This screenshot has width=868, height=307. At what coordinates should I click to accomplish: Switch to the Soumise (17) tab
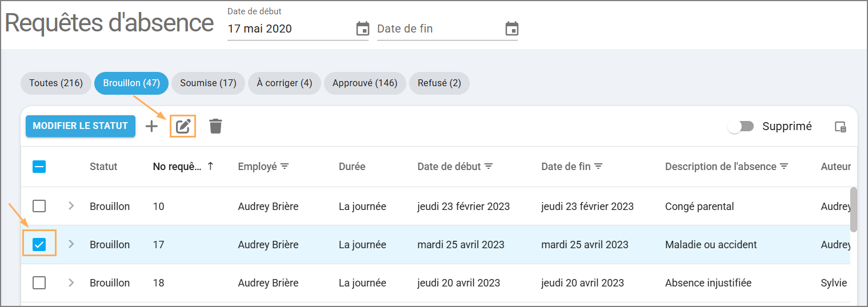tap(208, 83)
